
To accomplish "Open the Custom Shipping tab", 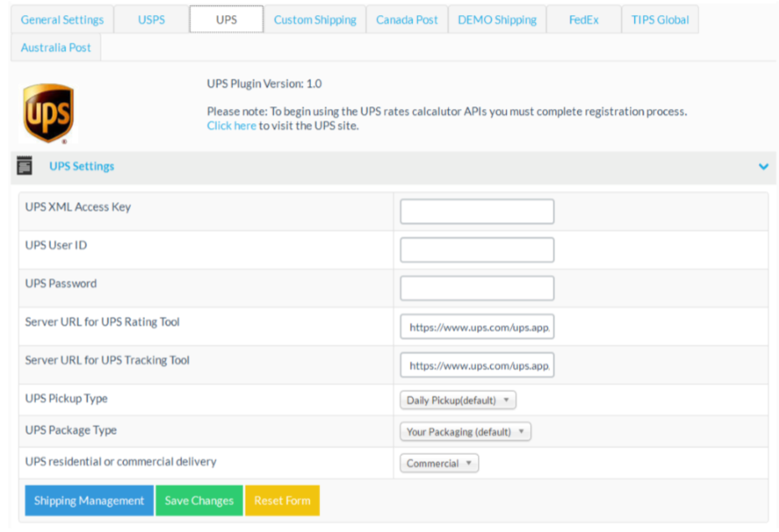I will 314,19.
